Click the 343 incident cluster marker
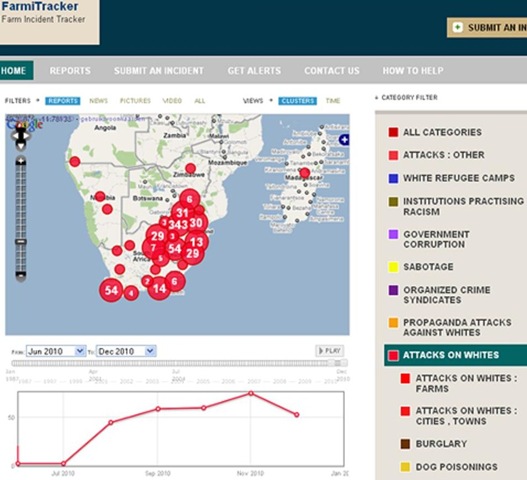Image resolution: width=527 pixels, height=480 pixels. (x=178, y=225)
